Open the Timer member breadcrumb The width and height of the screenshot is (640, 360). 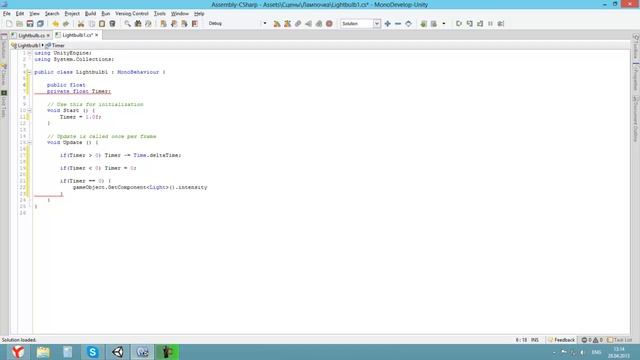(x=55, y=45)
